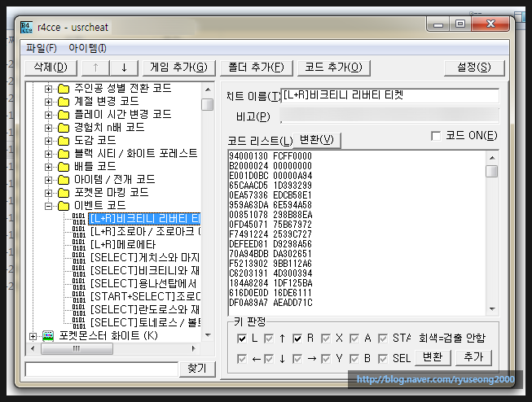
Task: Click code icon of [SELECT]용나선탑에서 entry
Action: 79,284
